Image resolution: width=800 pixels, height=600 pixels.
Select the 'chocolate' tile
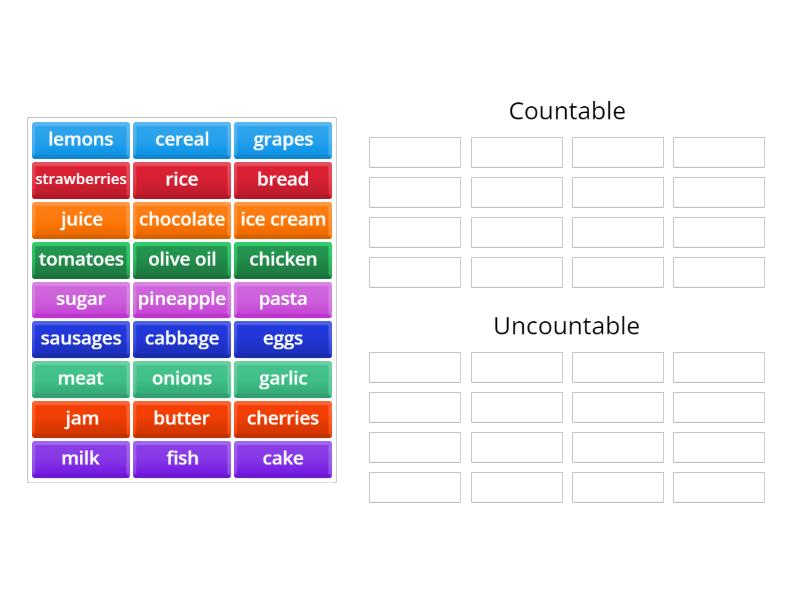coord(181,220)
